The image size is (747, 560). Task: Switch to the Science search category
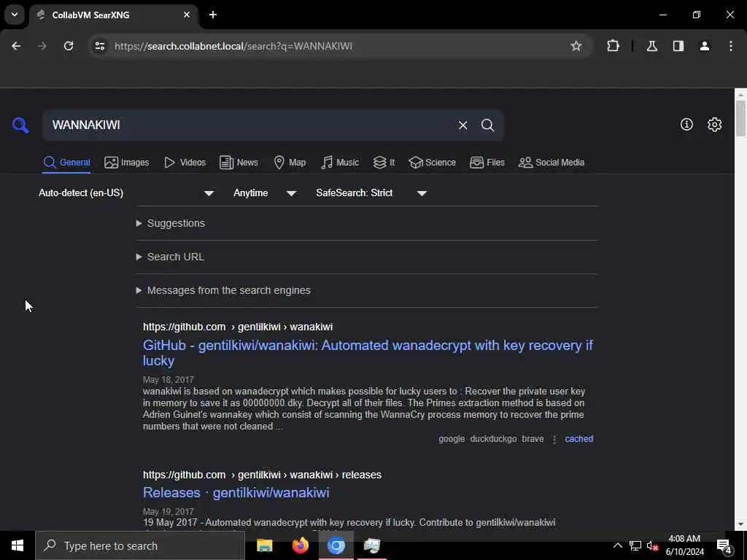(x=432, y=163)
